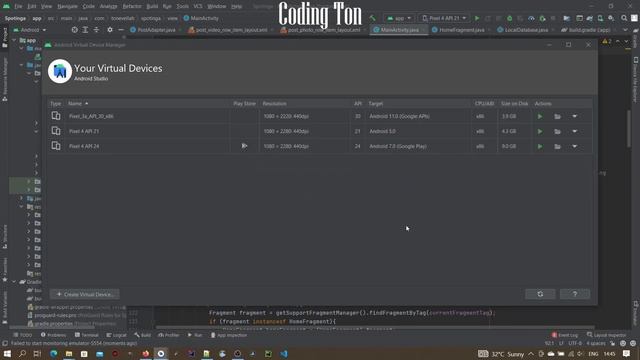This screenshot has width=640, height=360.
Task: Open the File menu
Action: pos(18,6)
